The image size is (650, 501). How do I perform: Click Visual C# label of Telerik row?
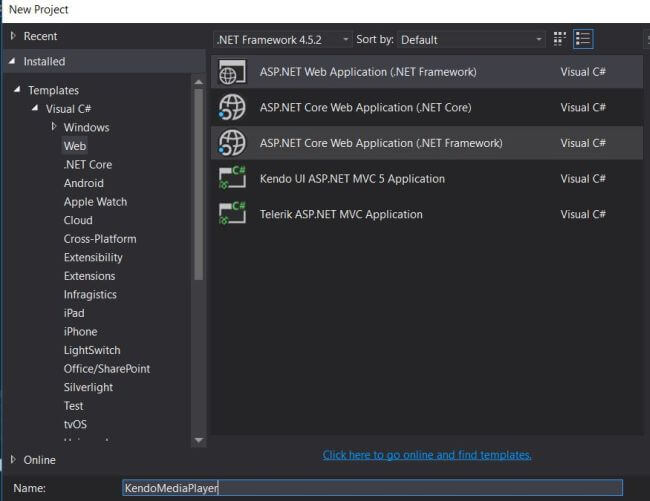coord(583,214)
